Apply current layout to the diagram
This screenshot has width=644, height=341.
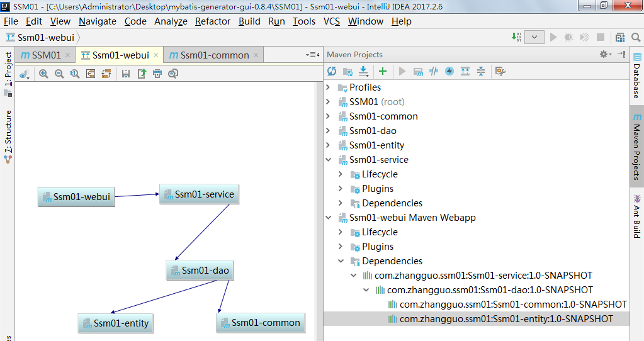106,74
